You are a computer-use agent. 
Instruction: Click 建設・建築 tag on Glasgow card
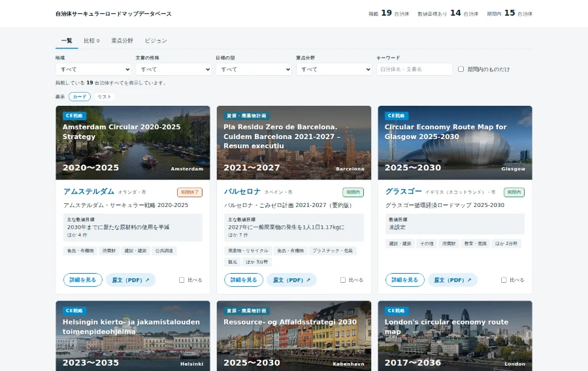point(400,244)
